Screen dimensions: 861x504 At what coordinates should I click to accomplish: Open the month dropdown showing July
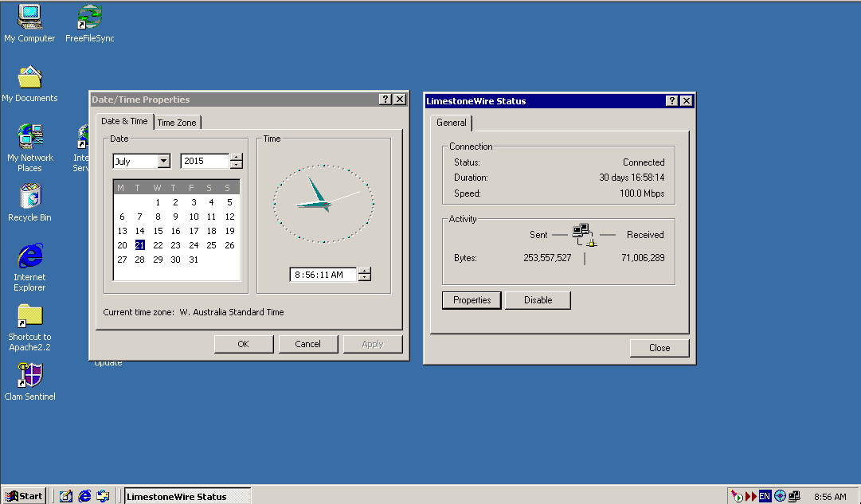[x=163, y=161]
